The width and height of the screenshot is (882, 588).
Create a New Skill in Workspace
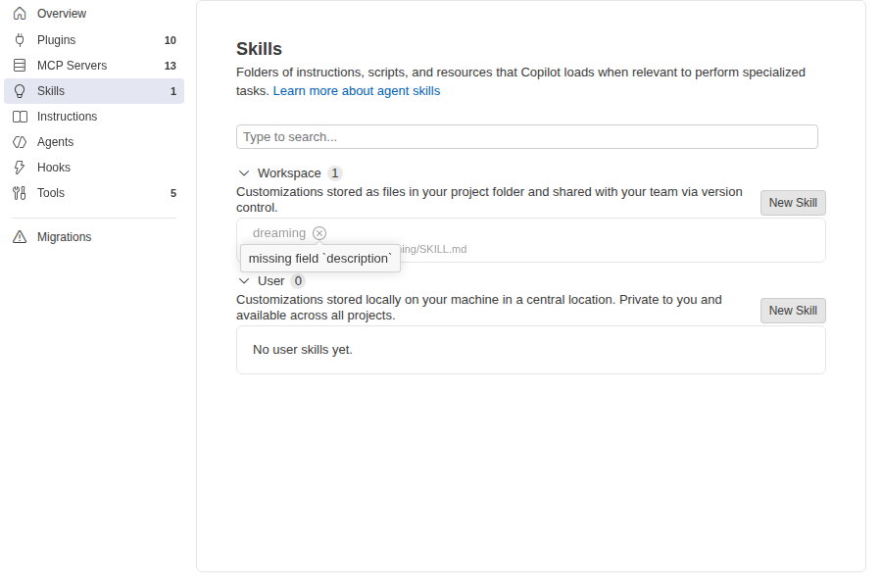point(793,203)
